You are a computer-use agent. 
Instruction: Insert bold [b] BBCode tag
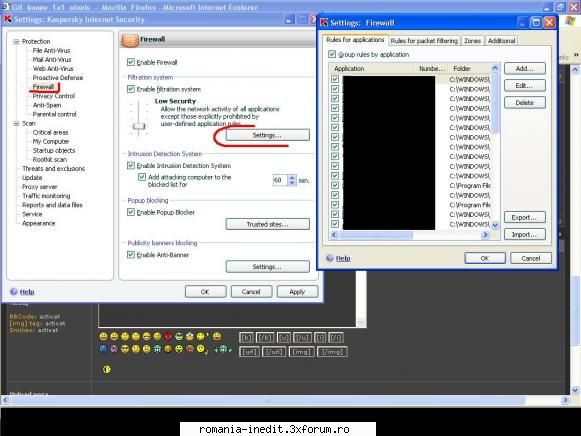[x=246, y=337]
